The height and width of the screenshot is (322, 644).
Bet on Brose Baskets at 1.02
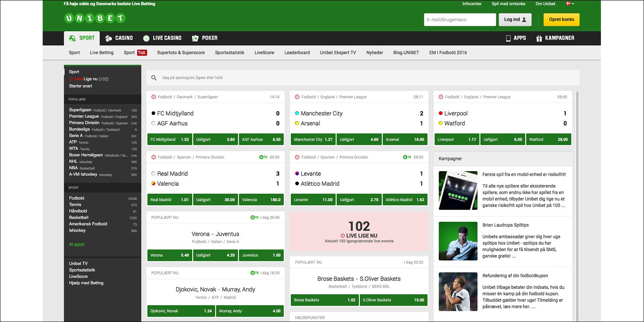point(324,300)
